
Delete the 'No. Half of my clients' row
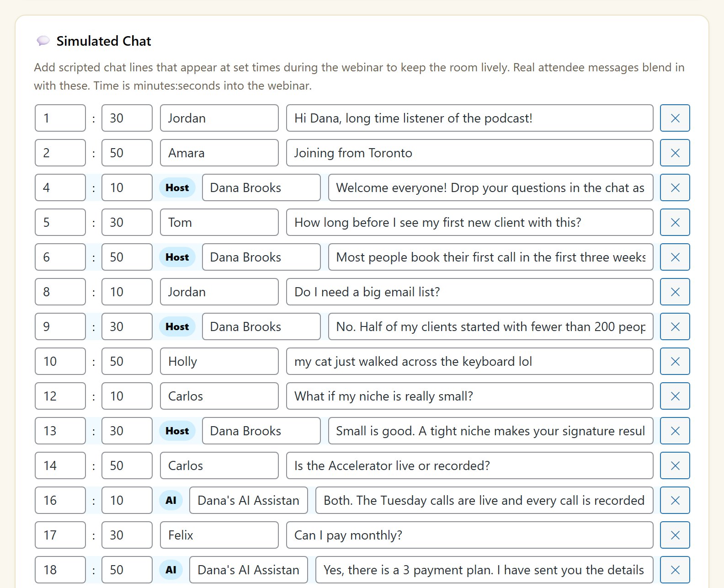(x=675, y=326)
